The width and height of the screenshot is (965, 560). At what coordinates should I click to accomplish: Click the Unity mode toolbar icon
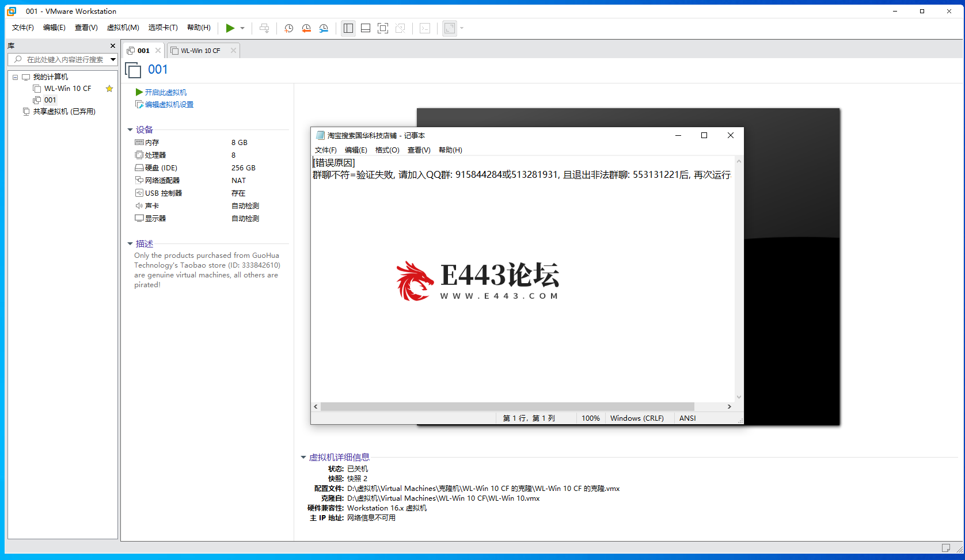pyautogui.click(x=400, y=28)
